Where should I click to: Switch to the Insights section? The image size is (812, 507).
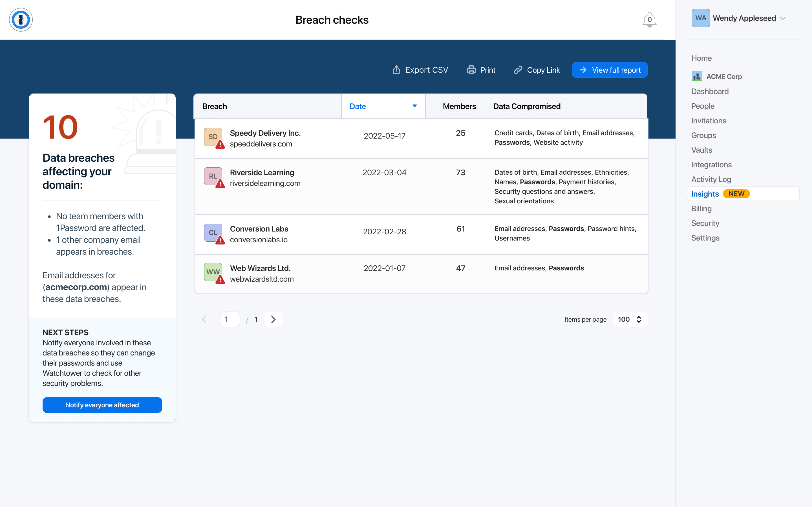pyautogui.click(x=705, y=194)
